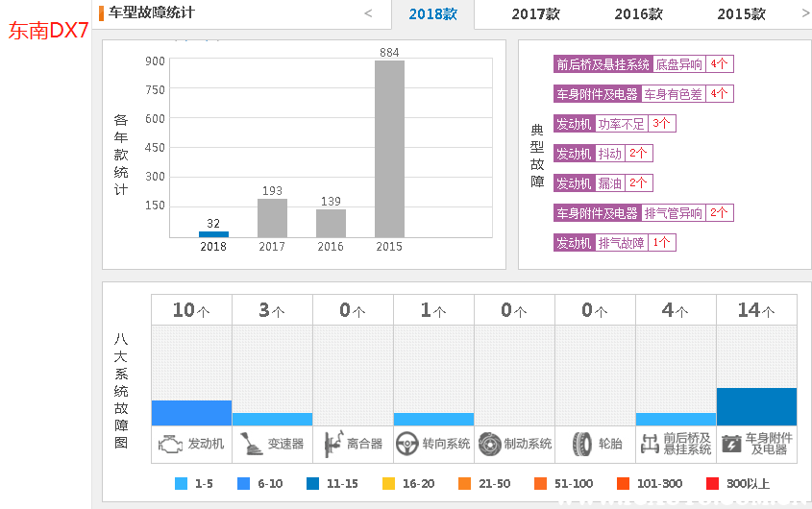The height and width of the screenshot is (509, 812).
Task: Click the 发动机 label beside 功率不足
Action: tap(574, 124)
